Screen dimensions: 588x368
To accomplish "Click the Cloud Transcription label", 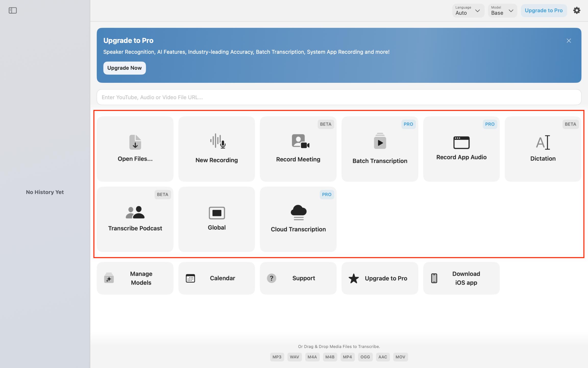I will 298,229.
